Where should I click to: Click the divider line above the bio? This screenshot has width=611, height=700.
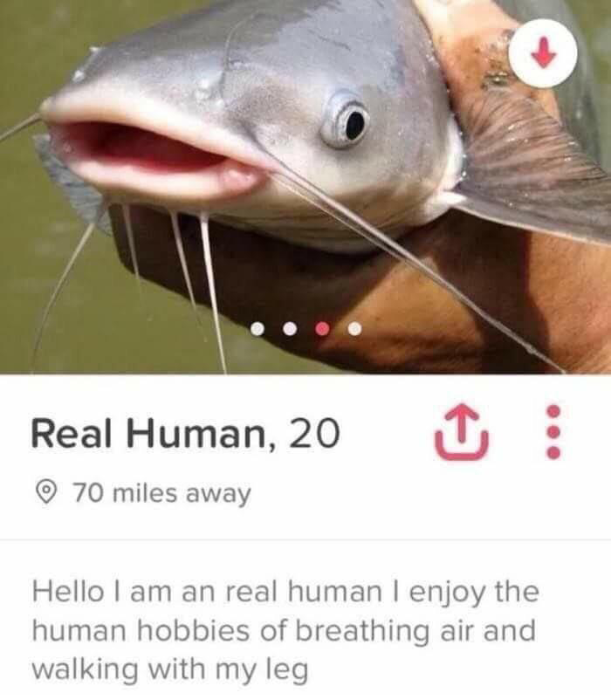pos(305,539)
